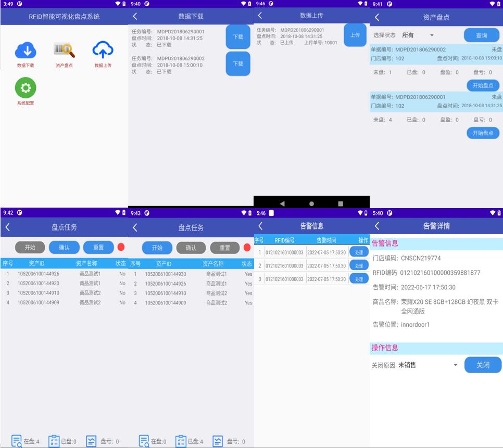This screenshot has width=503, height=448.
Task: Tap 开始盘点 for order MDPD201806290002
Action: (x=483, y=85)
